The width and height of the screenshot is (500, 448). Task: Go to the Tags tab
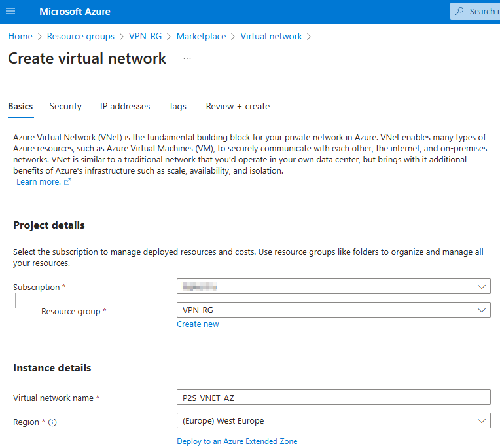[177, 106]
